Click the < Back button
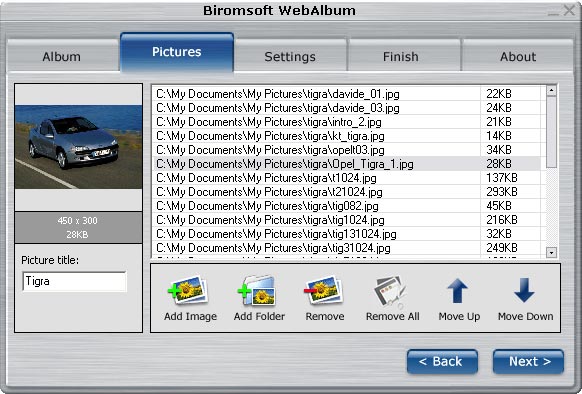 coord(442,361)
